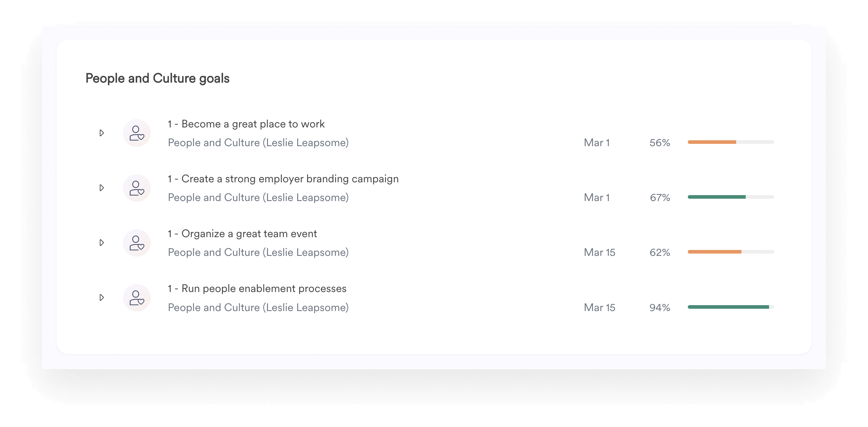The width and height of the screenshot is (868, 427).
Task: Click the team icon beside 'Run people enablement processes'
Action: [x=136, y=297]
